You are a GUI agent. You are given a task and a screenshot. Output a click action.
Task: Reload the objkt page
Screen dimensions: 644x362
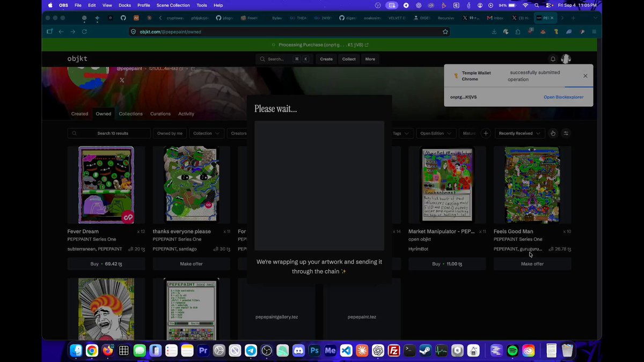[x=84, y=32]
